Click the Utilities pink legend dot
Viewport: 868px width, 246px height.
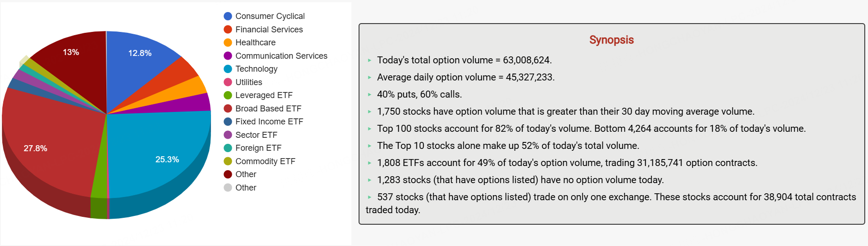click(228, 82)
